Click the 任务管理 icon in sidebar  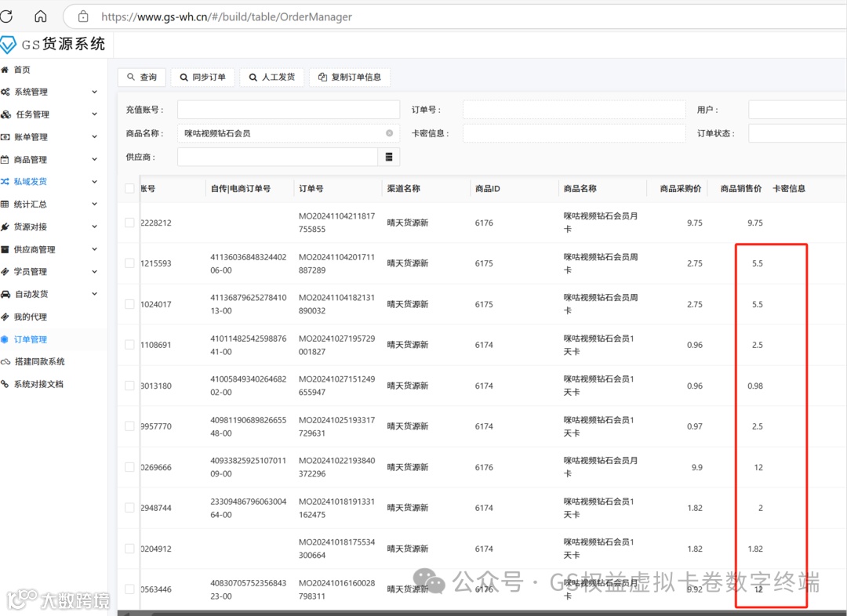[5, 114]
